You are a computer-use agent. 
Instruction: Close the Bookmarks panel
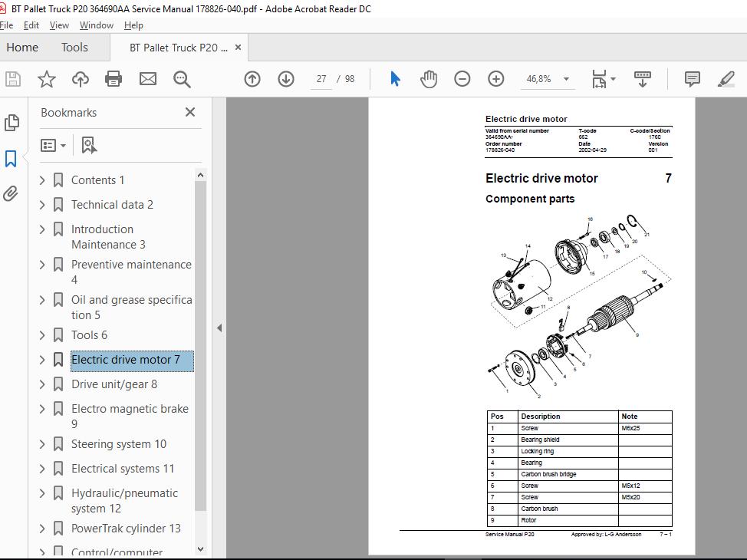tap(190, 112)
